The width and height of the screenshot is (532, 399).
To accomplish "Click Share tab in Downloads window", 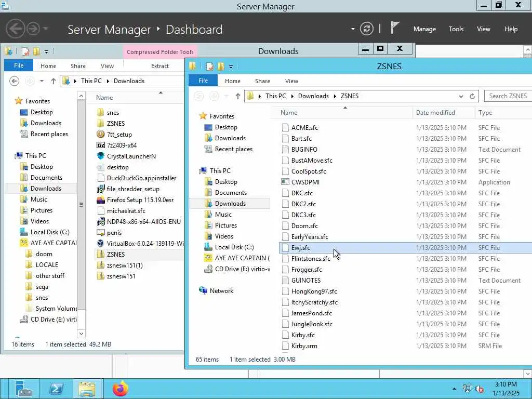I will (x=78, y=66).
